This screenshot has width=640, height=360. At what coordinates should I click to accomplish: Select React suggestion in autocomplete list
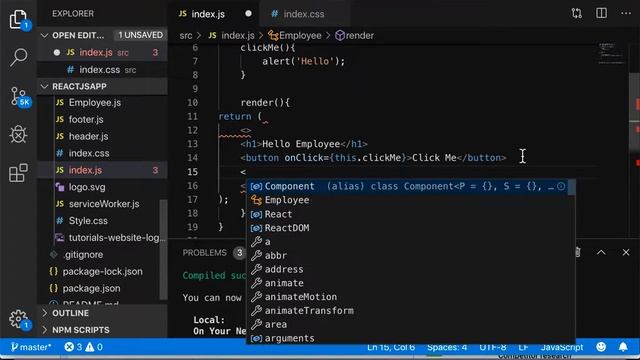pos(410,214)
